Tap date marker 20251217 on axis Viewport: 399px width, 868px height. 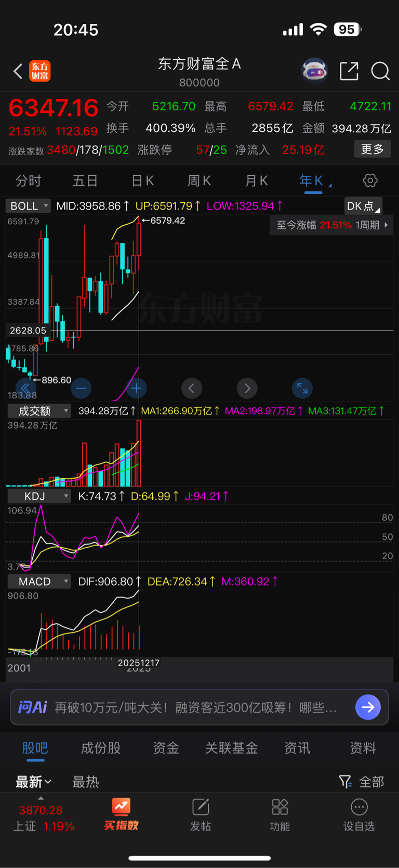(139, 663)
